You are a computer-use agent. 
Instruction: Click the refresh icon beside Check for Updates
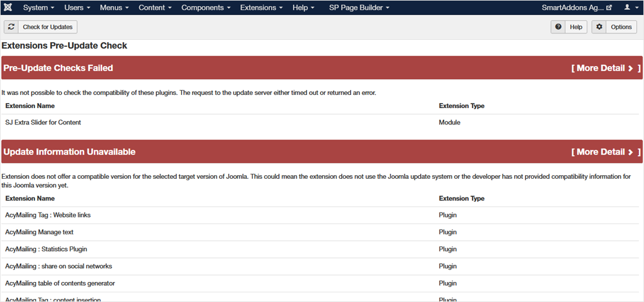(x=11, y=27)
